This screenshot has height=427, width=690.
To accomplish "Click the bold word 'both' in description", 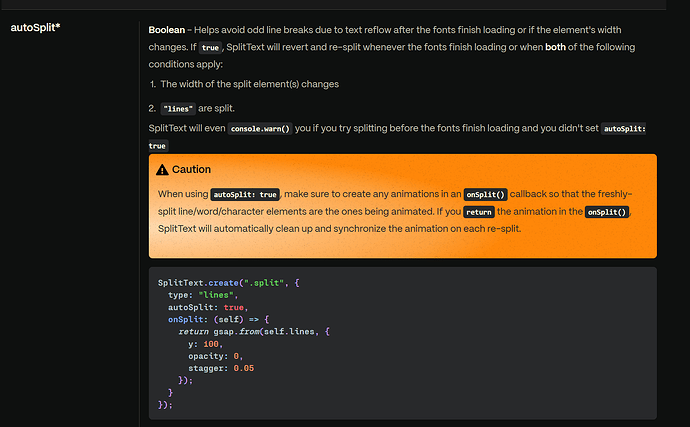I will tap(555, 47).
